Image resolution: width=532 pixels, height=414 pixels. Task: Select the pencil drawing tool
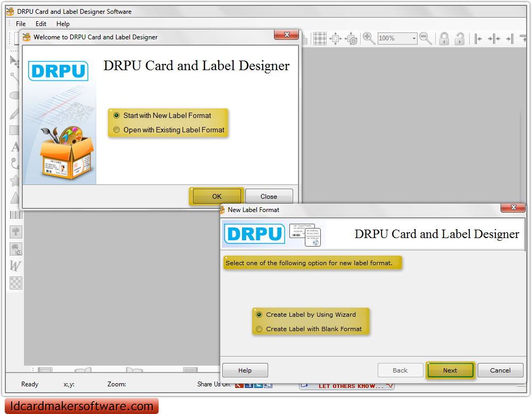point(14,113)
